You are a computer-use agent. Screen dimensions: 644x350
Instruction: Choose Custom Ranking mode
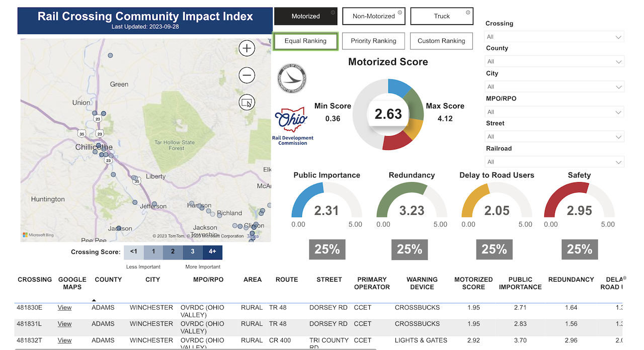tap(441, 41)
